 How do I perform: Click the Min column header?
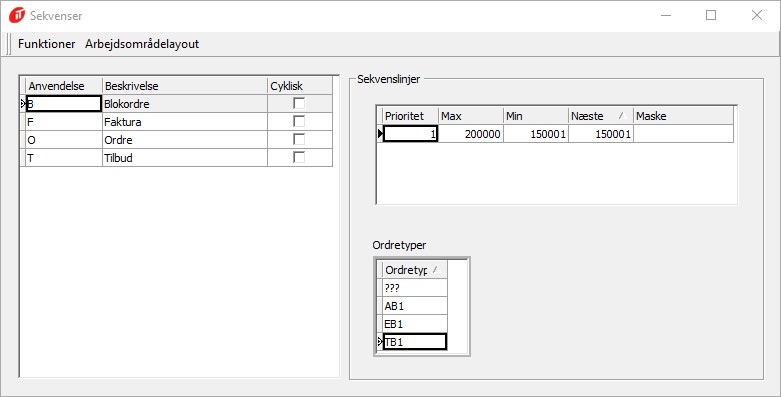coord(536,116)
